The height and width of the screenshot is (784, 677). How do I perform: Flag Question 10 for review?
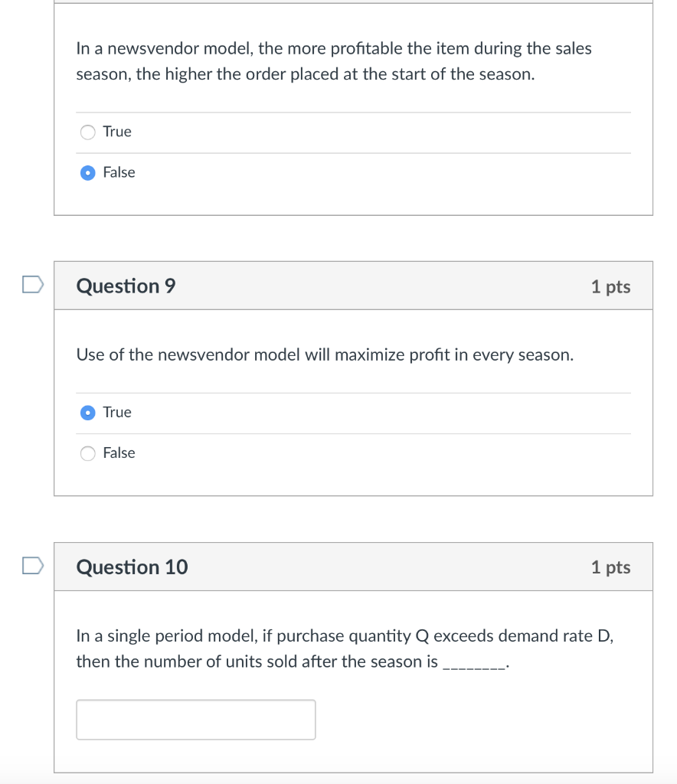[31, 567]
